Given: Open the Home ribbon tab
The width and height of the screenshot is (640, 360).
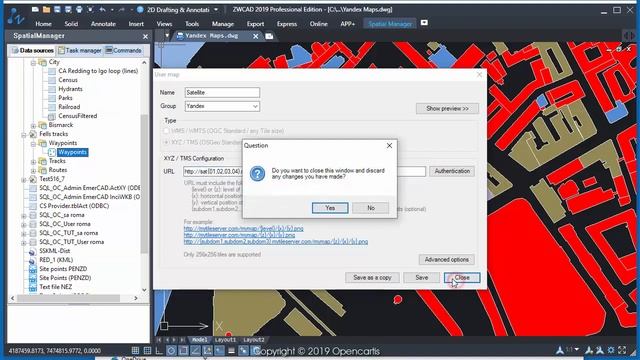Looking at the screenshot, I should 43,24.
